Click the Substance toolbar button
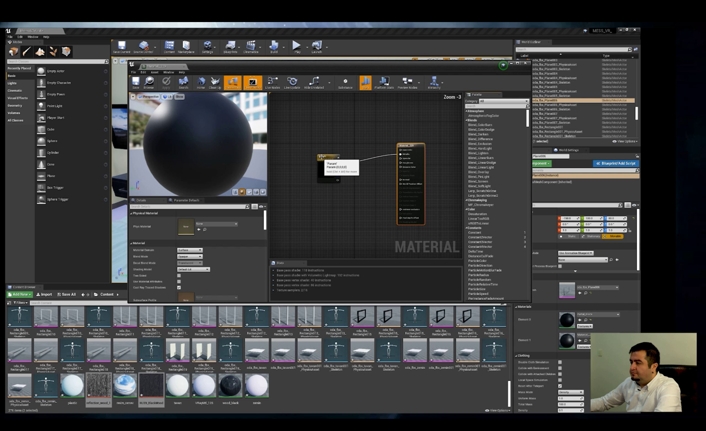This screenshot has width=706, height=431. click(x=345, y=83)
